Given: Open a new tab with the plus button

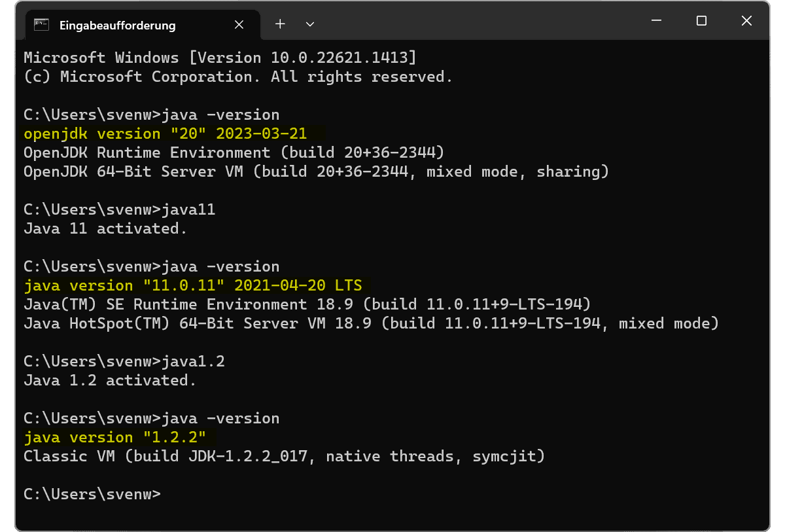Looking at the screenshot, I should click(280, 24).
